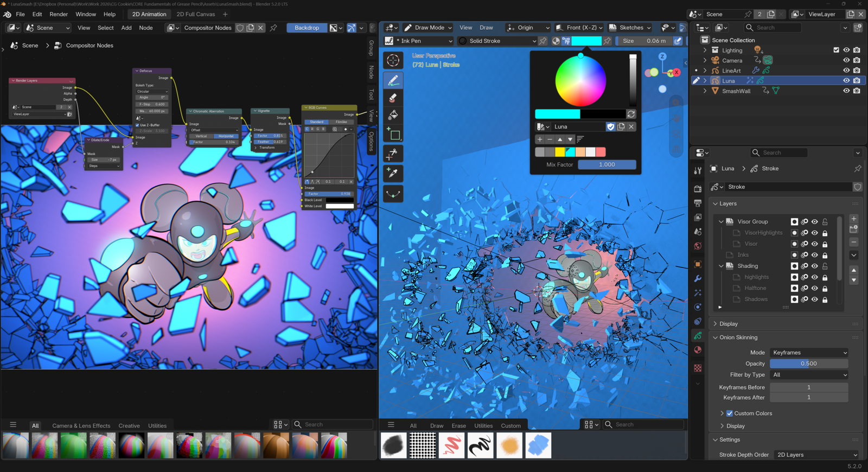
Task: Select Horizontal on Chromatic Aberration node
Action: pos(226,136)
